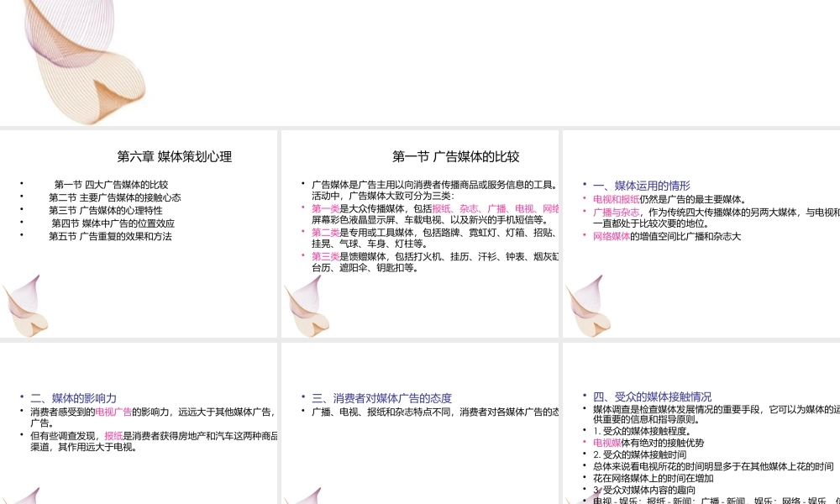The image size is (840, 504).
Task: Click the pink words 广播与杂志
Action: pyautogui.click(x=616, y=213)
